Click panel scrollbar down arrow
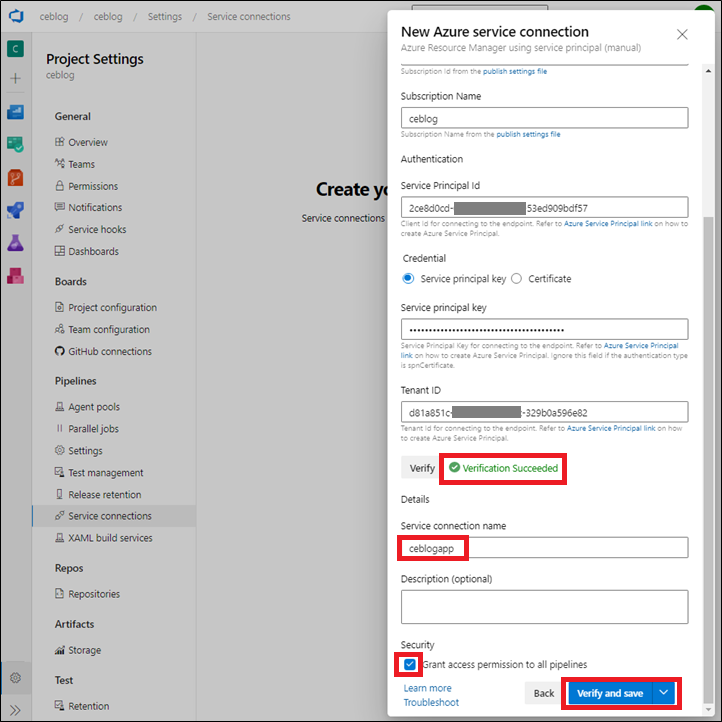 click(708, 710)
